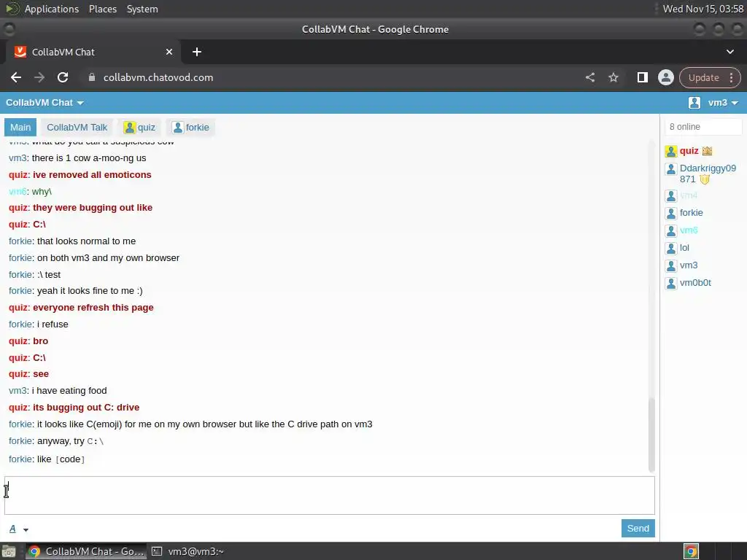The image size is (747, 560).
Task: Click vm0b0t's avatar in the user list
Action: point(671,284)
